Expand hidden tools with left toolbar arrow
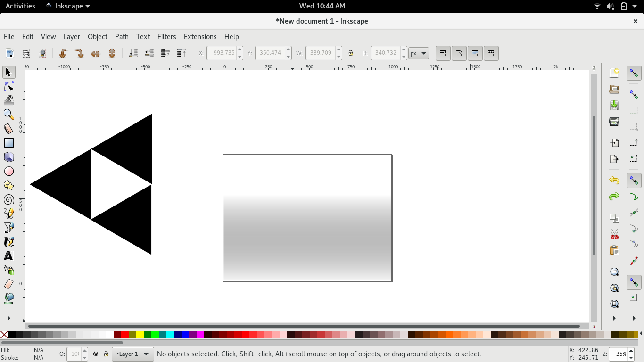The width and height of the screenshot is (644, 362). click(8, 318)
